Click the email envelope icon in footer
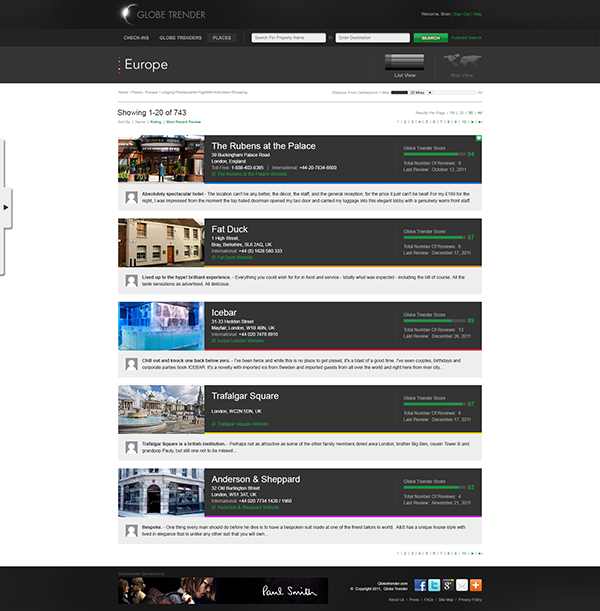The image size is (600, 611). [x=462, y=585]
